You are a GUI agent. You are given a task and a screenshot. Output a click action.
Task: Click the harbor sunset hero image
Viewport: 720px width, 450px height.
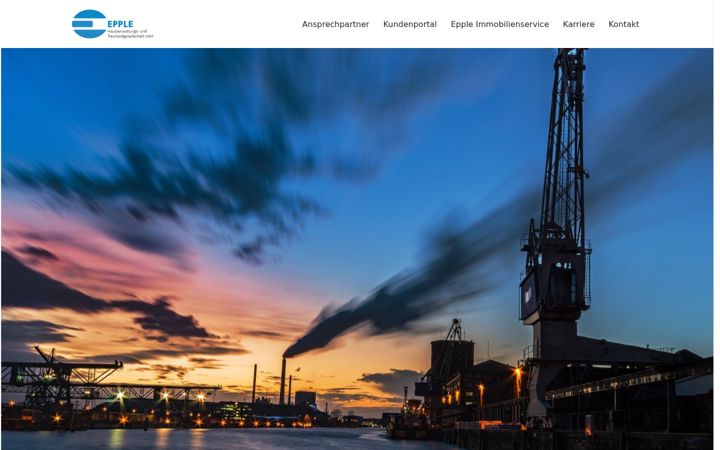click(357, 249)
